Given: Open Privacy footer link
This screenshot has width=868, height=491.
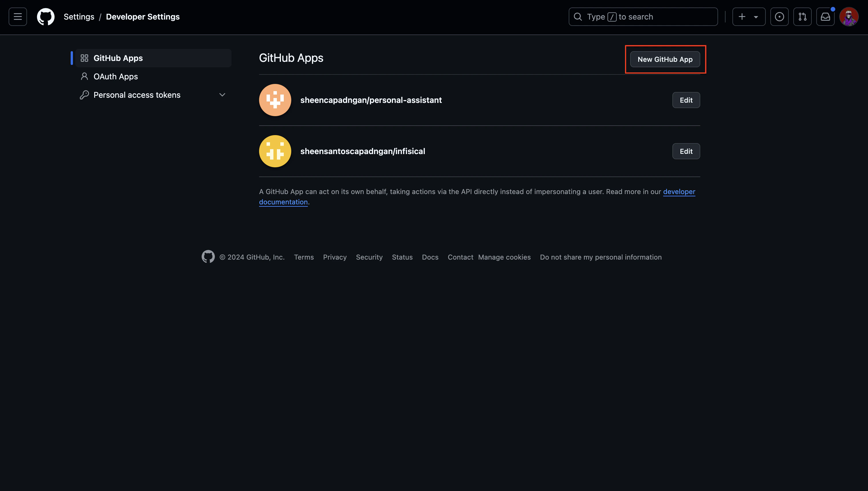Looking at the screenshot, I should pos(335,257).
